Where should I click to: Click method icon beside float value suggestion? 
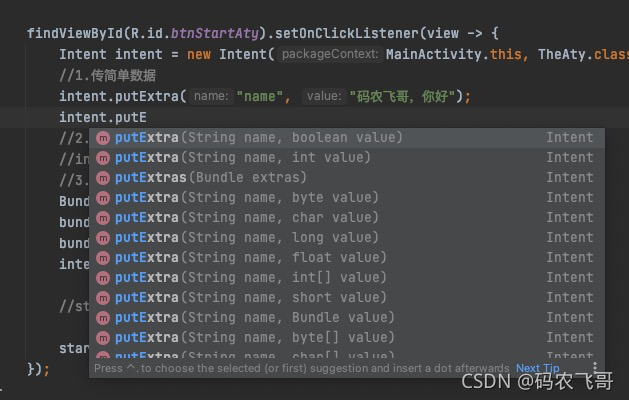(103, 258)
